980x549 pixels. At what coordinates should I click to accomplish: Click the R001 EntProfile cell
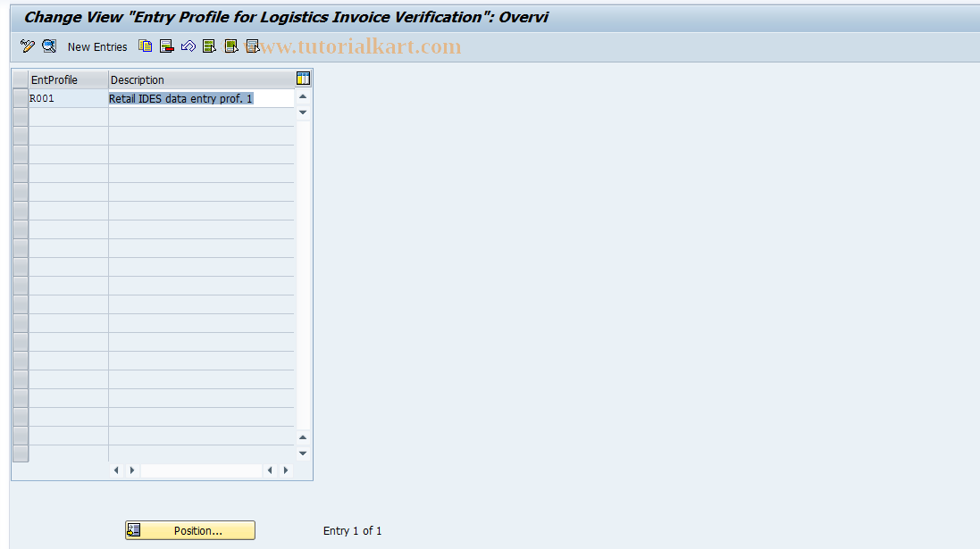point(68,99)
